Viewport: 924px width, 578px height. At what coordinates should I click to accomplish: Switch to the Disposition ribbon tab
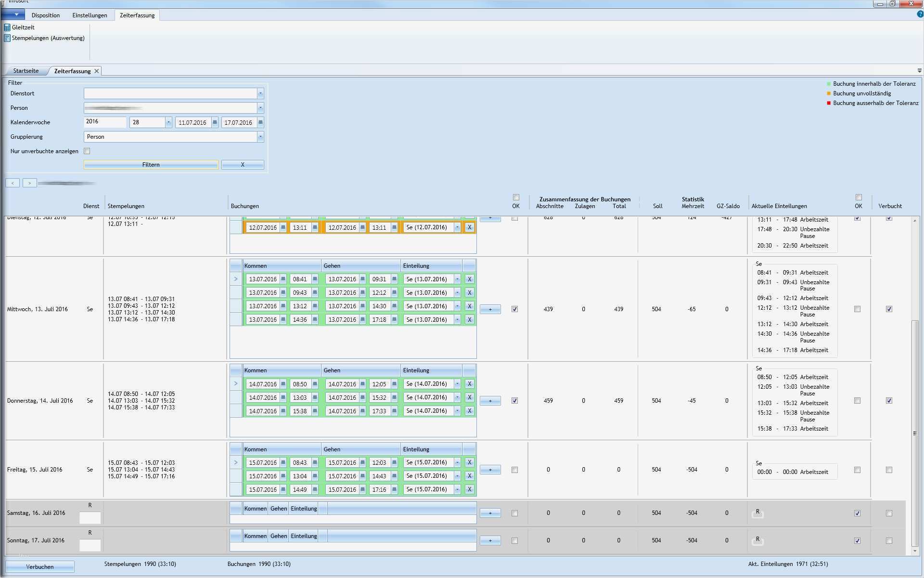point(46,15)
